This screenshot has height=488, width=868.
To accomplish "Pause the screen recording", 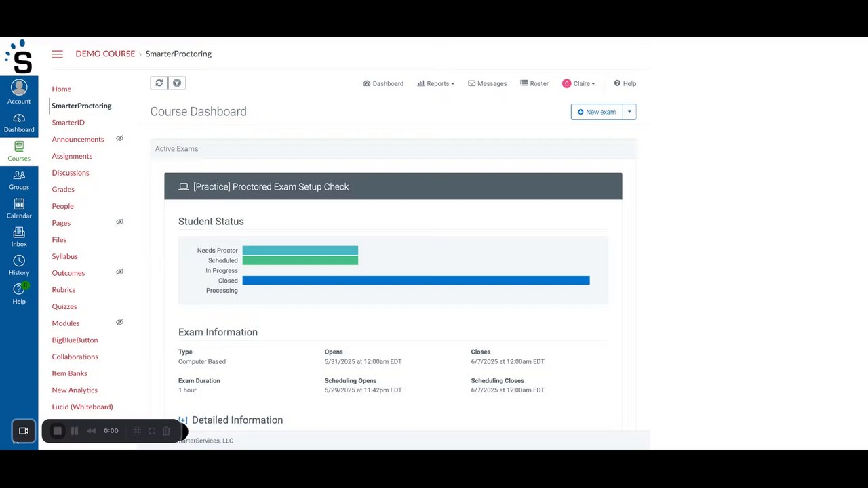I will [x=75, y=431].
